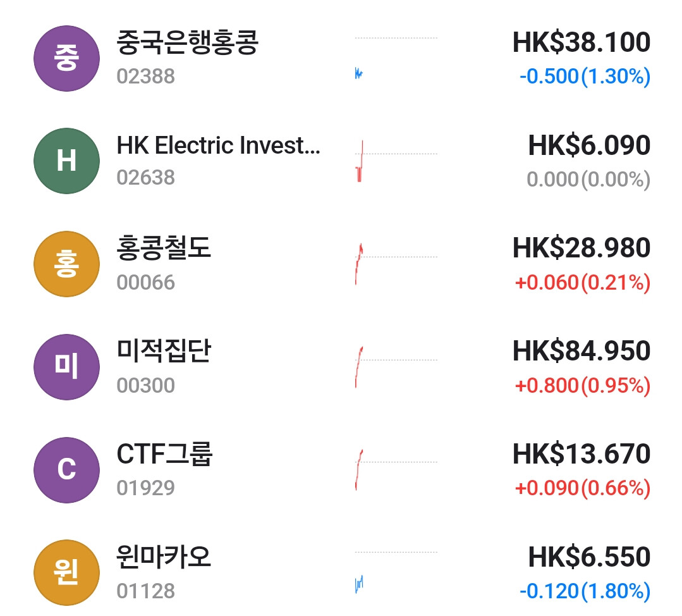Tap the purple C avatar icon
The width and height of the screenshot is (682, 616).
point(66,471)
